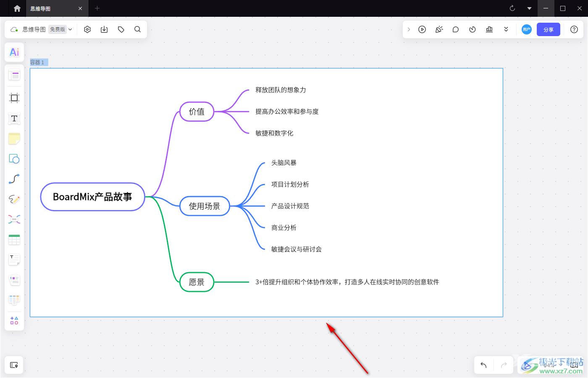The height and width of the screenshot is (378, 588).
Task: Select the 愿景 branch node
Action: 197,282
